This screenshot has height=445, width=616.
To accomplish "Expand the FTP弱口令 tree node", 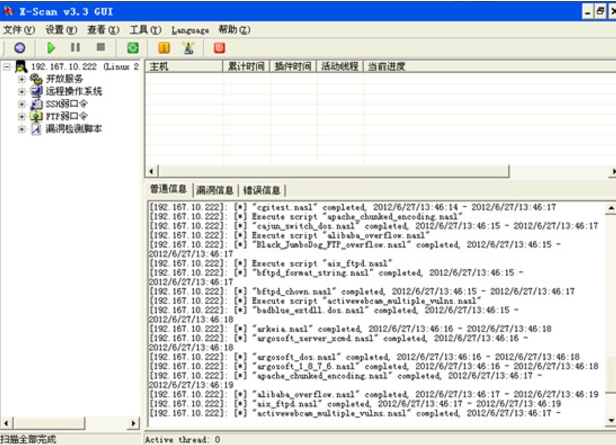I will tap(22, 117).
